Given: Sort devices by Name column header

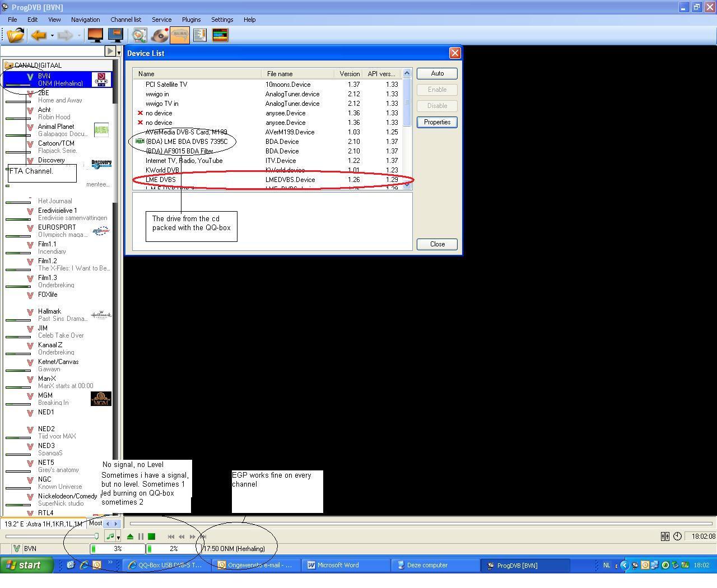Looking at the screenshot, I should pos(197,74).
